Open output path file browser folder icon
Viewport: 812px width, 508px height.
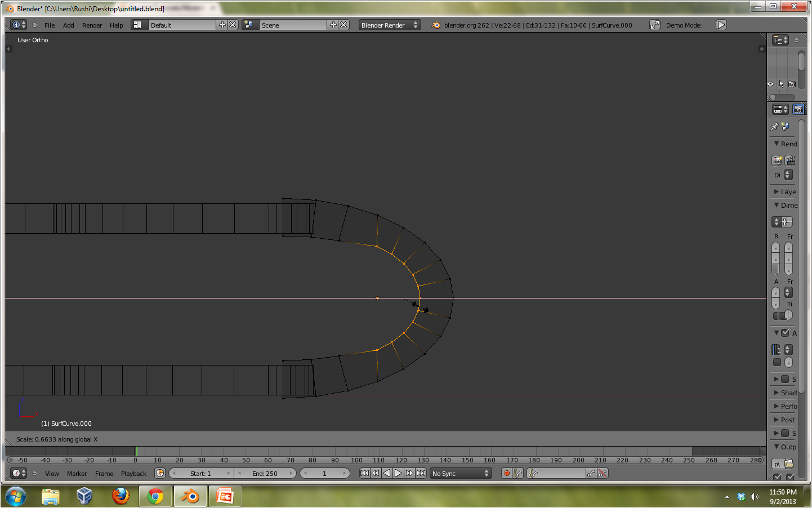pyautogui.click(x=789, y=464)
